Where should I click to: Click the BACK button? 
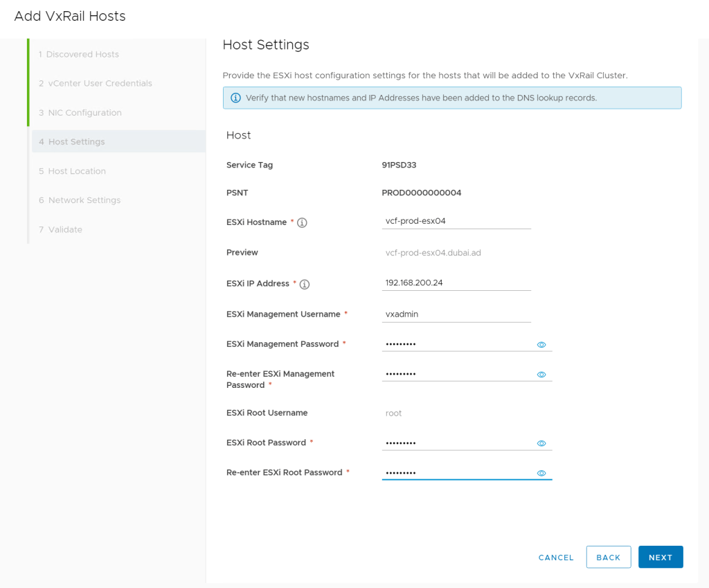click(608, 558)
